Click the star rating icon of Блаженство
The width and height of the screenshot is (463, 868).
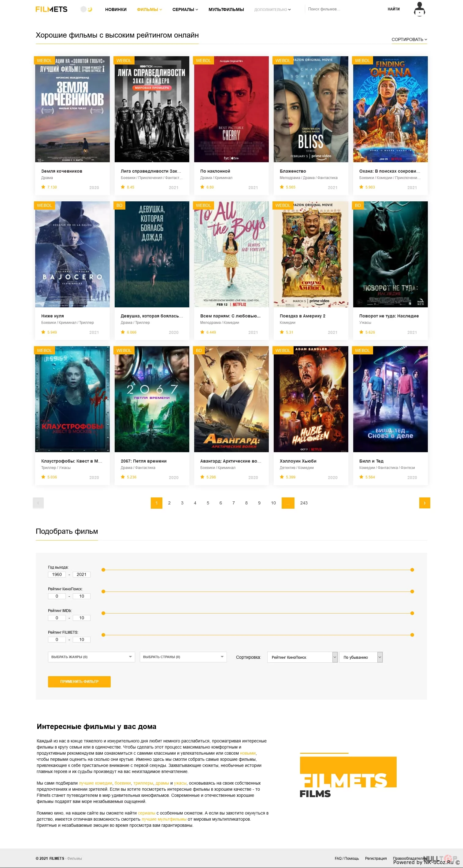point(282,187)
